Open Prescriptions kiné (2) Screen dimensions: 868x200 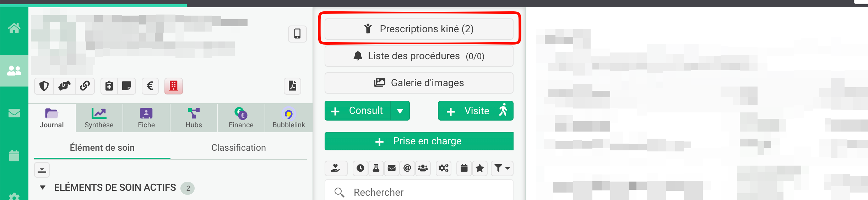click(x=419, y=29)
